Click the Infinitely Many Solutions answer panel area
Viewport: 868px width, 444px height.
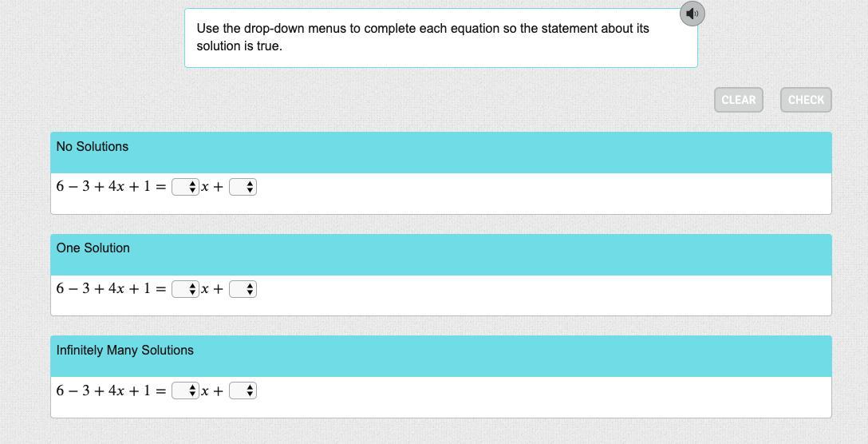[x=542, y=398]
